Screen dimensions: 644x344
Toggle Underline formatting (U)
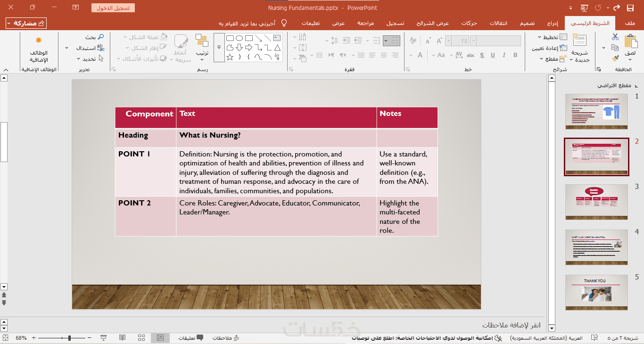[493, 55]
